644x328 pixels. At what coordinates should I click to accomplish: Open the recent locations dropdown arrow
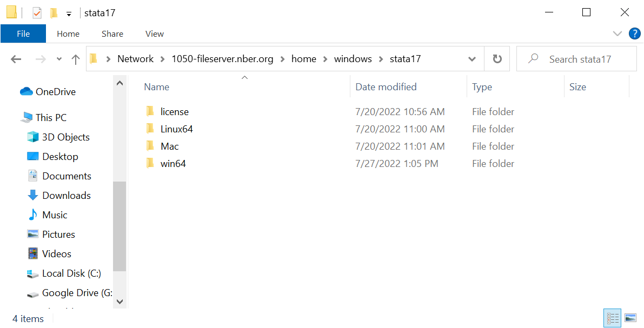59,59
